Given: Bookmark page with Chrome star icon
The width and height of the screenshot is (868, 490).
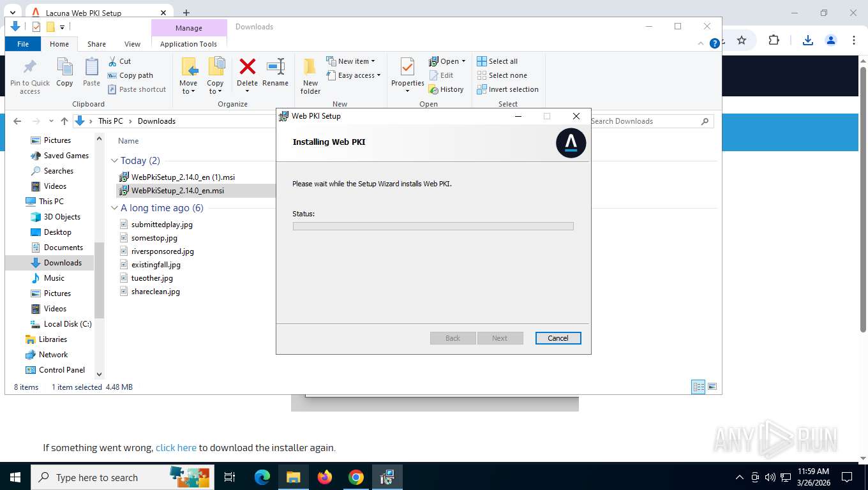Looking at the screenshot, I should coord(742,40).
